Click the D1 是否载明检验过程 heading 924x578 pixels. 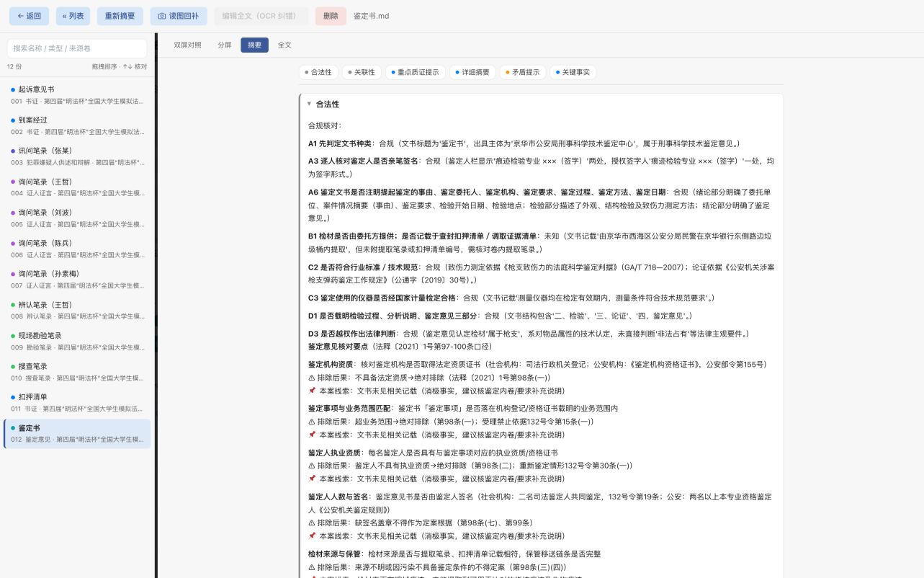pyautogui.click(x=392, y=316)
